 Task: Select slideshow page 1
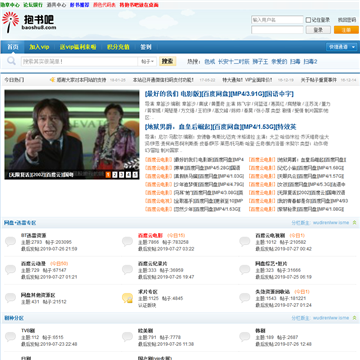tap(108, 175)
